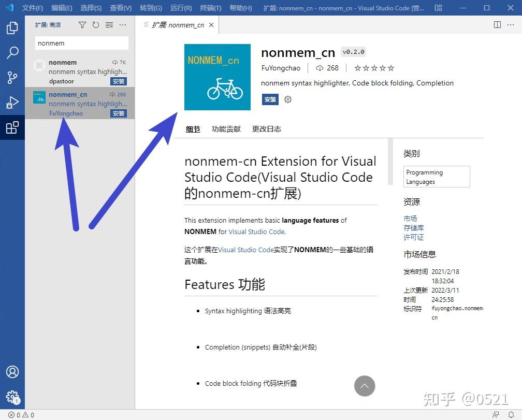This screenshot has width=522, height=420.
Task: Open the Source Control view
Action: click(12, 77)
